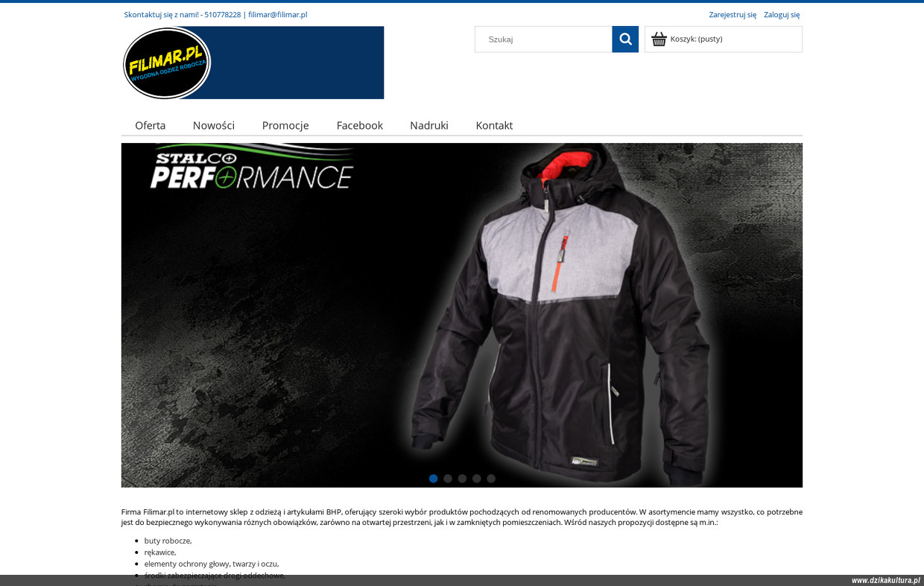
Task: Open the Nadruki page
Action: tap(429, 125)
